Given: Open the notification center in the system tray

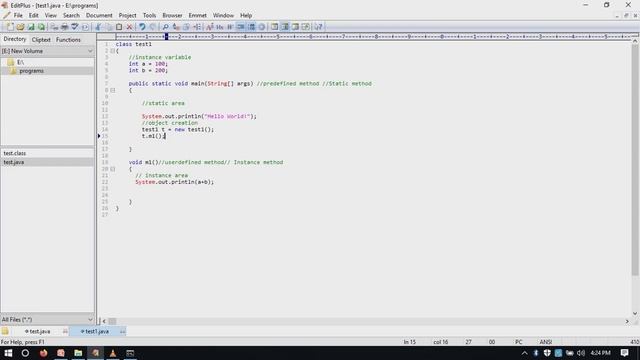Looking at the screenshot, I should [x=624, y=353].
